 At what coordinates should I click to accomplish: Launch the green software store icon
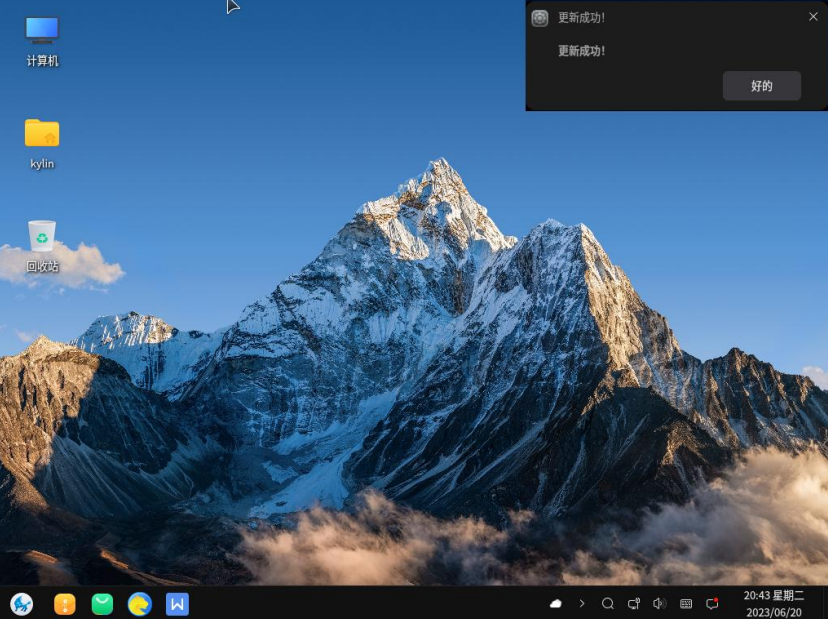tap(102, 604)
